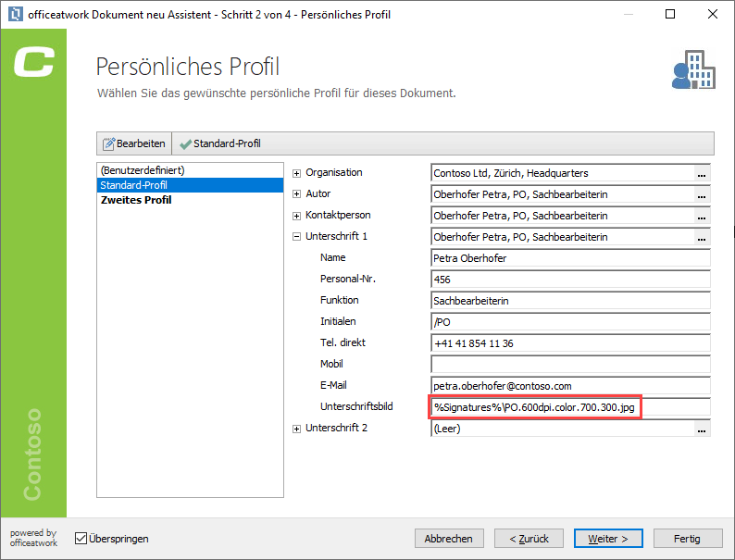Click the Contoso C logo
The image size is (735, 560).
(33, 61)
